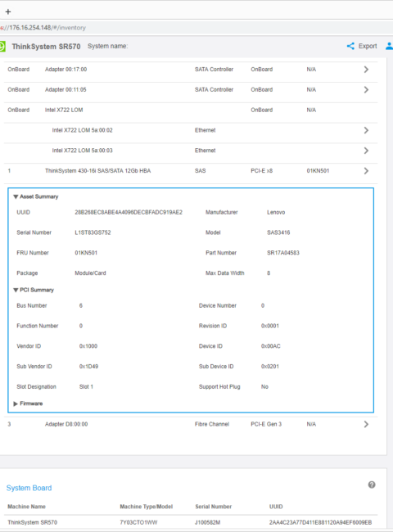Viewport: 393px width, 532px height.
Task: Select serial number L1ST83GS752
Action: (93, 232)
